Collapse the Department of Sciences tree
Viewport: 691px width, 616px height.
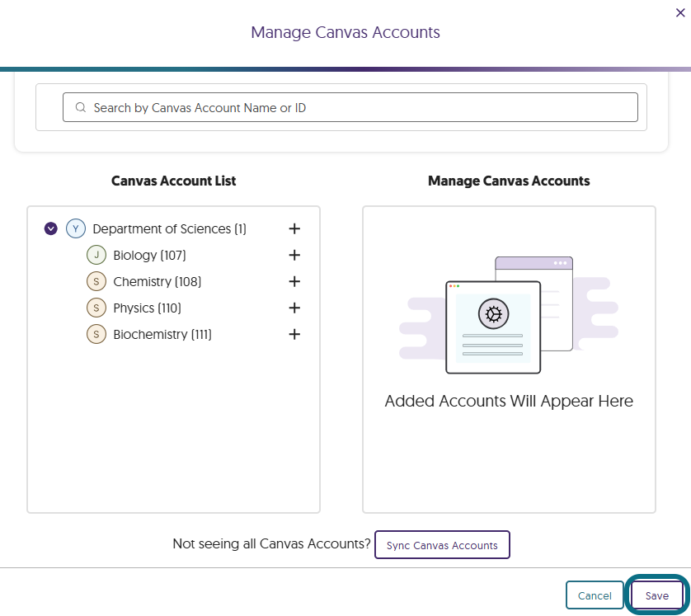click(50, 228)
